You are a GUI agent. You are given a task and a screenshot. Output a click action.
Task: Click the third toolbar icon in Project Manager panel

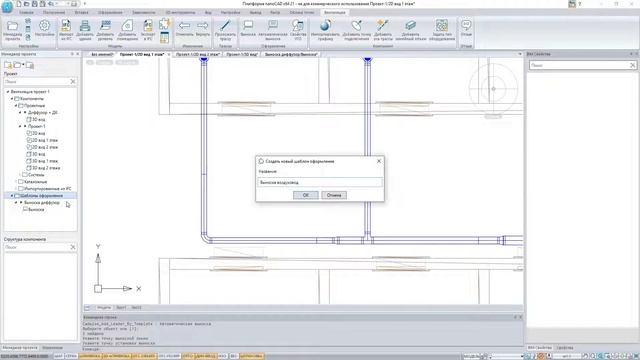[x=30, y=65]
